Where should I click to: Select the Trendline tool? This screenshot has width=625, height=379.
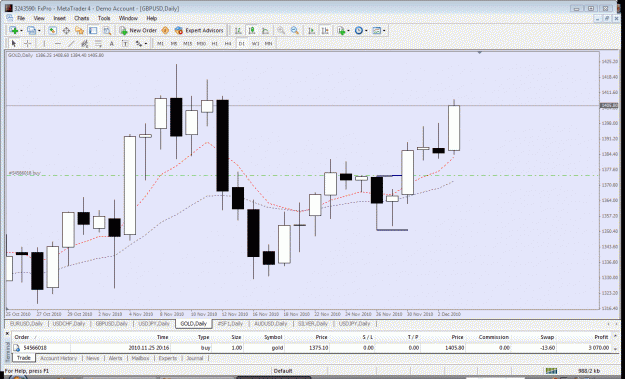pos(71,43)
